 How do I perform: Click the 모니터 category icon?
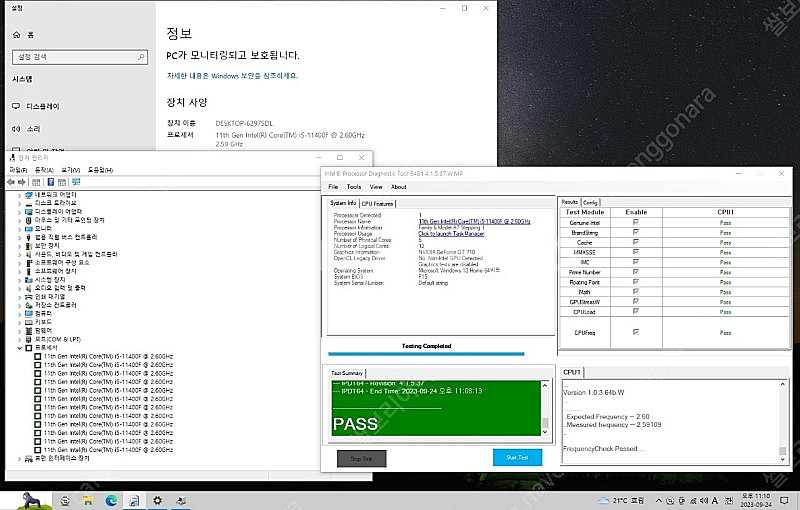29,229
